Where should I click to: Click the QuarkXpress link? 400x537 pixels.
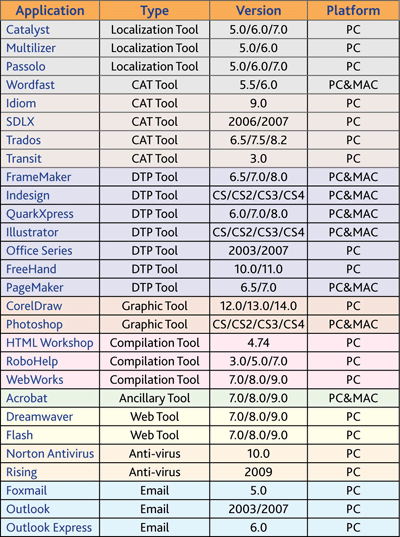click(40, 214)
